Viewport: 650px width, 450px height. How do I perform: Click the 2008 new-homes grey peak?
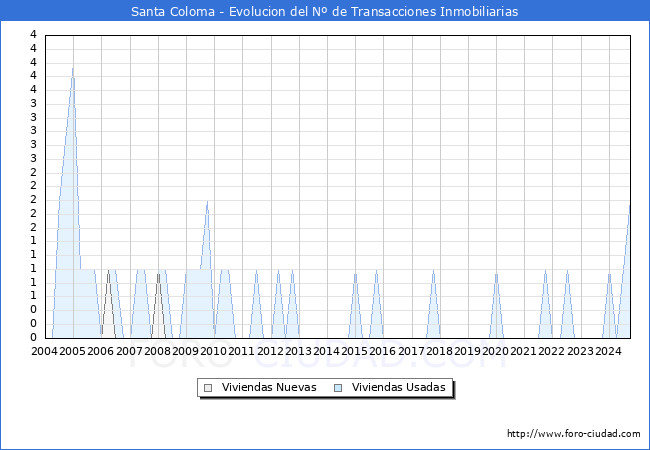(x=158, y=275)
